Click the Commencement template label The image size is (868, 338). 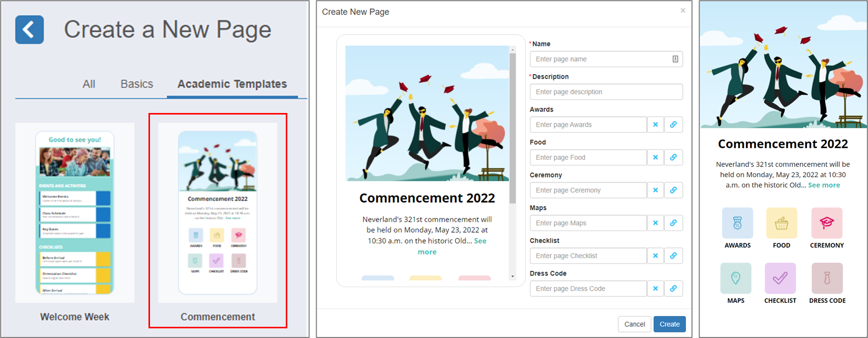tap(218, 317)
